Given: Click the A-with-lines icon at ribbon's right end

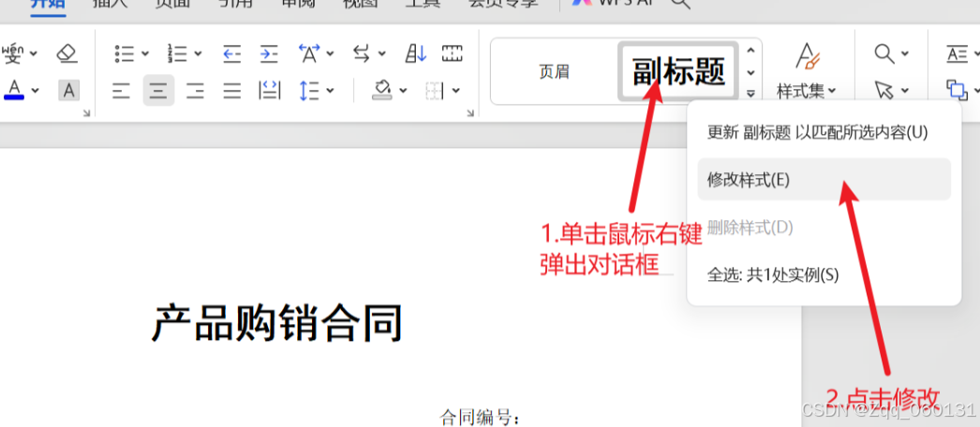Looking at the screenshot, I should tap(957, 54).
